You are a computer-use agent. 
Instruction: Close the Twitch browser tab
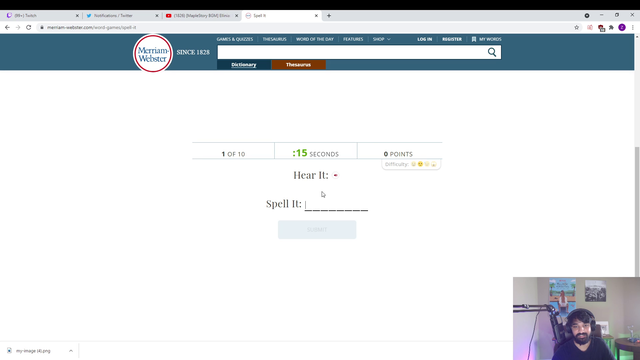[x=77, y=16]
